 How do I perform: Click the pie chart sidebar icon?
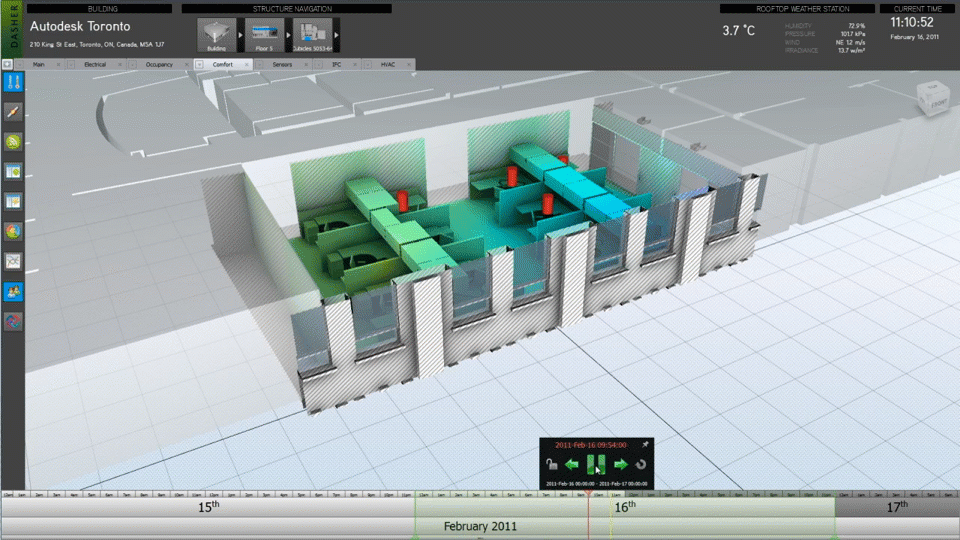click(x=14, y=232)
